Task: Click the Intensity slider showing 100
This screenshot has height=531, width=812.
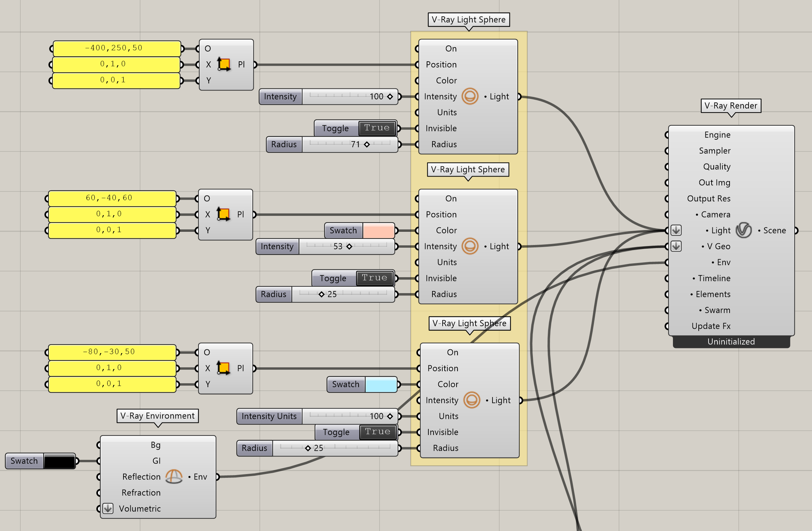Action: [x=328, y=97]
